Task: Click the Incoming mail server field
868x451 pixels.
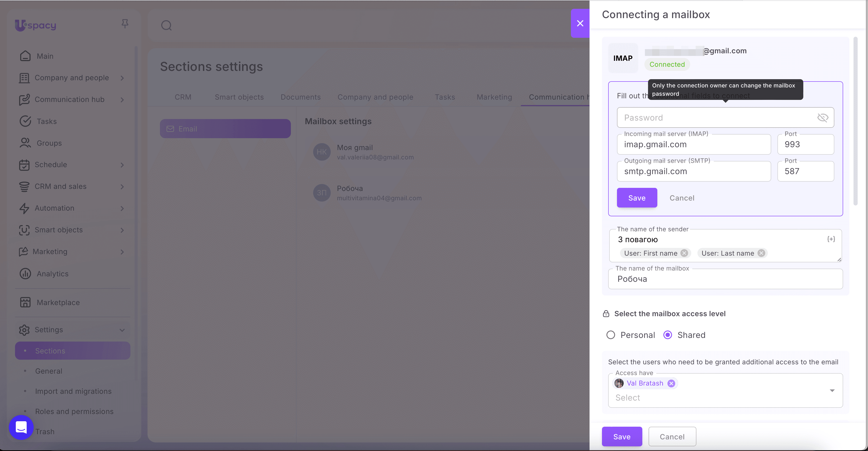Action: coord(694,144)
